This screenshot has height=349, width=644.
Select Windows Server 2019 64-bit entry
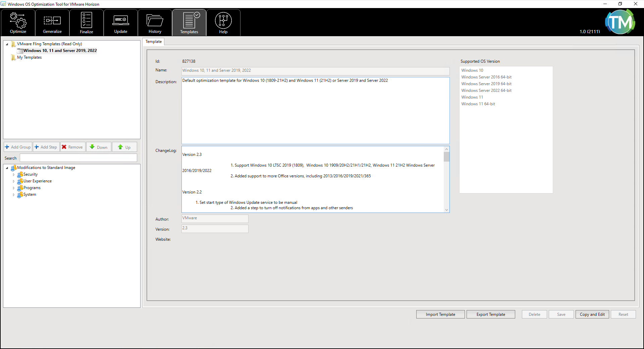point(486,84)
